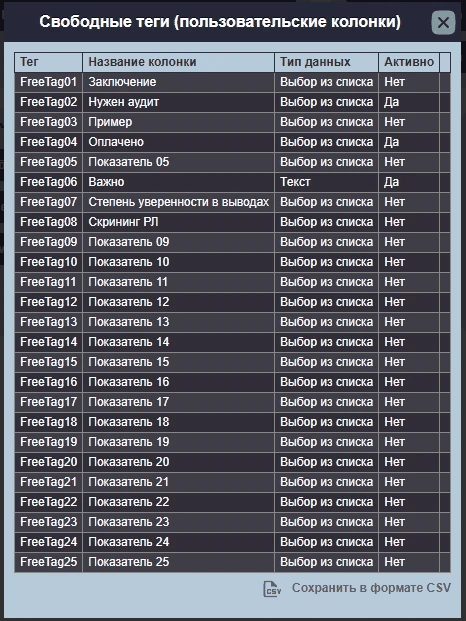Select the FreeTag25 tag cell
Viewport: 466px width, 621px height.
point(48,562)
